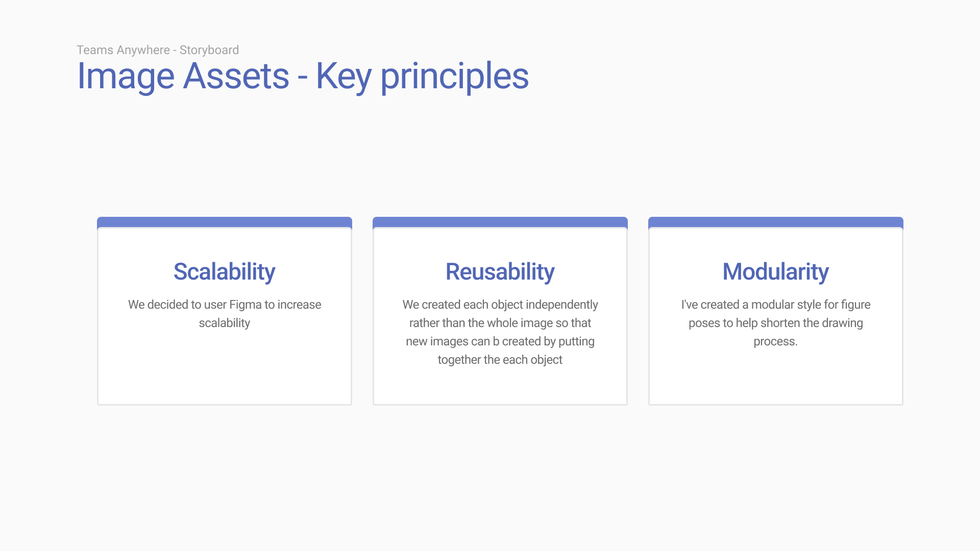
Task: Click the word Figma in Scalability text
Action: pyautogui.click(x=246, y=305)
